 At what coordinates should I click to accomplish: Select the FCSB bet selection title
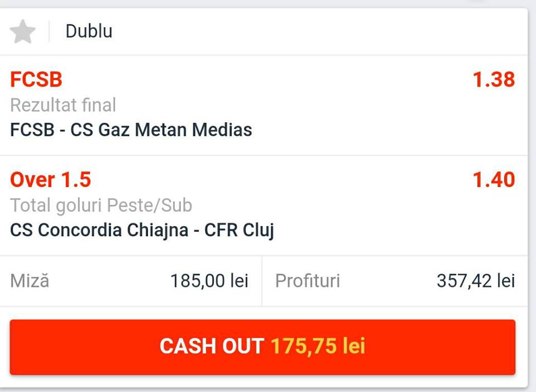pyautogui.click(x=36, y=79)
